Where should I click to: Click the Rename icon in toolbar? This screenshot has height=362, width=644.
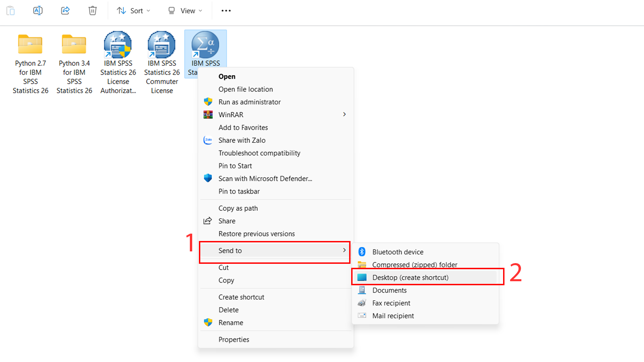pyautogui.click(x=38, y=11)
